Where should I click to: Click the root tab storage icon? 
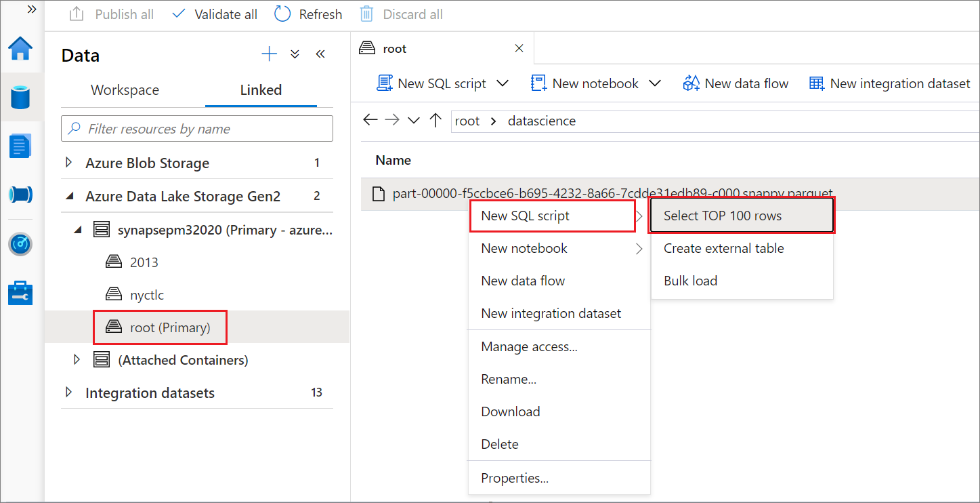pos(367,48)
